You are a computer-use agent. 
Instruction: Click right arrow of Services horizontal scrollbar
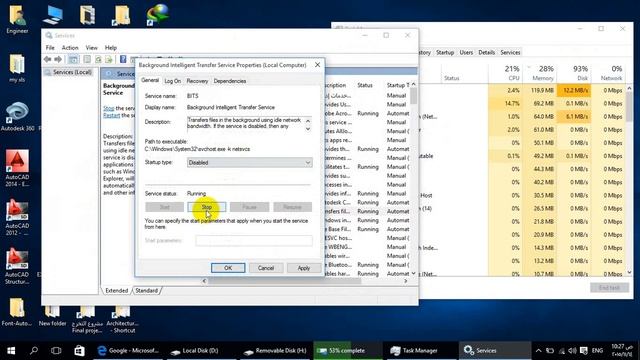tap(405, 281)
